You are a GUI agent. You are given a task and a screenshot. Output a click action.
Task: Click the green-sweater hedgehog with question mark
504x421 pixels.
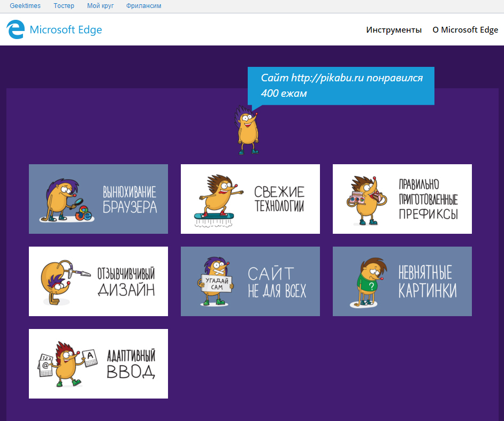[x=369, y=282]
